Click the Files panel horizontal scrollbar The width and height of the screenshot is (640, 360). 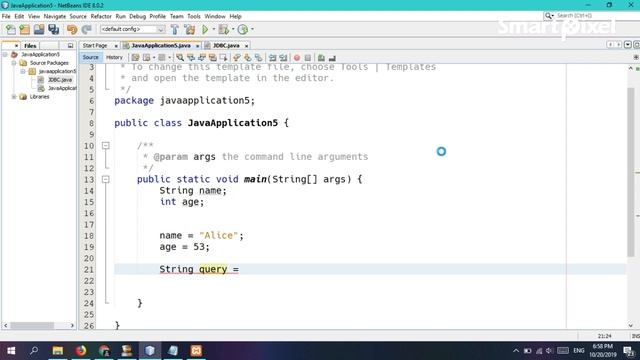point(32,326)
